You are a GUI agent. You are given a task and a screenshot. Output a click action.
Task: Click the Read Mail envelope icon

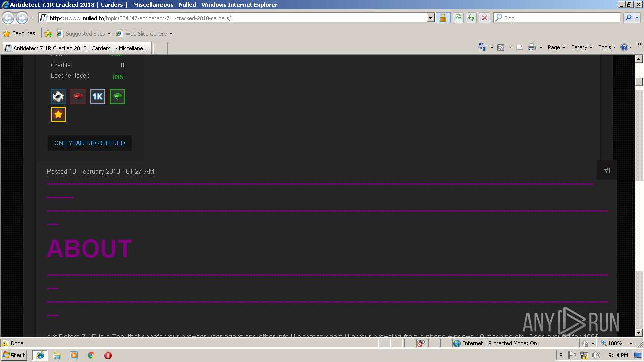(520, 47)
